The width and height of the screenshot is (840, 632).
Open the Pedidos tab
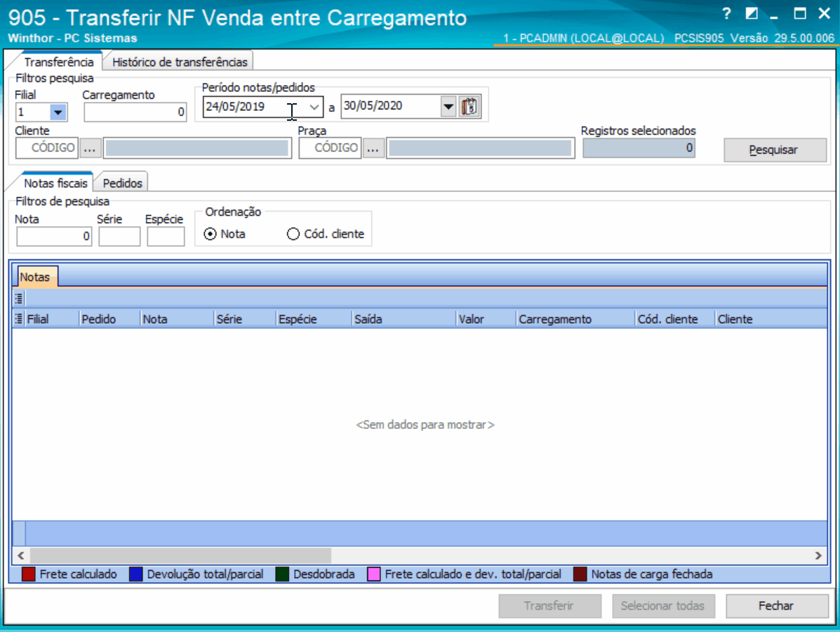[122, 183]
